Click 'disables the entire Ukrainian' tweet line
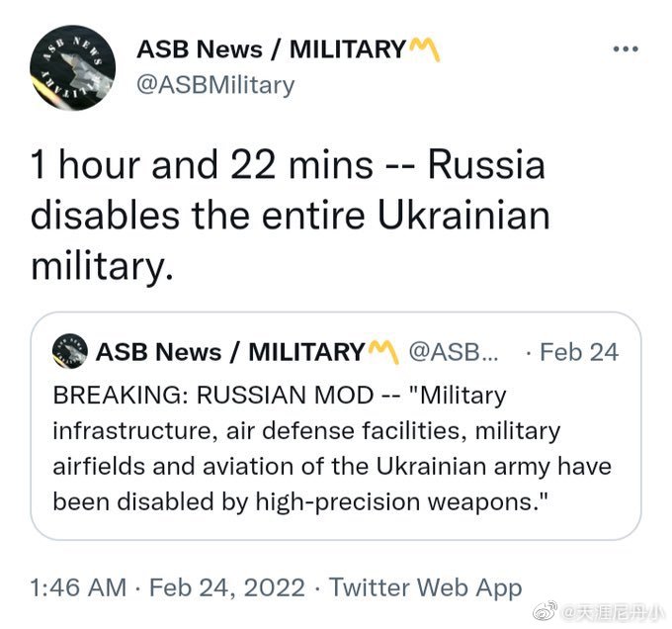Screen dimensions: 672x629 [x=291, y=216]
